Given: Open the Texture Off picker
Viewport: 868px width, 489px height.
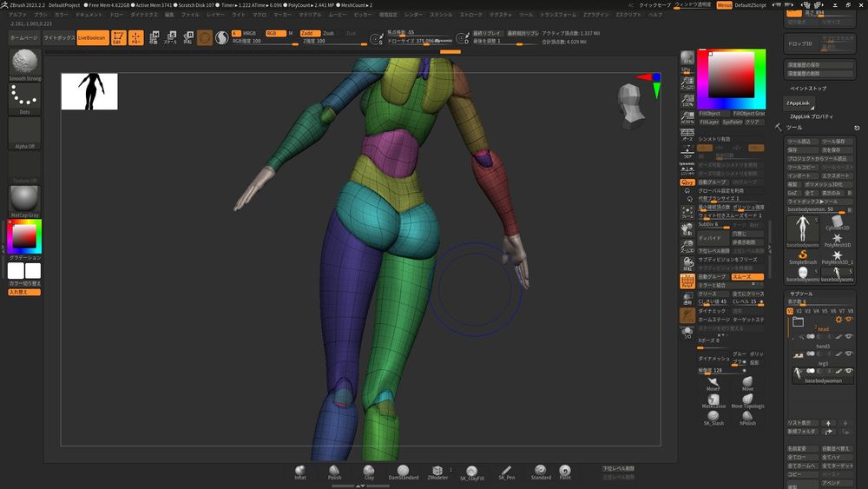Looking at the screenshot, I should coord(25,168).
